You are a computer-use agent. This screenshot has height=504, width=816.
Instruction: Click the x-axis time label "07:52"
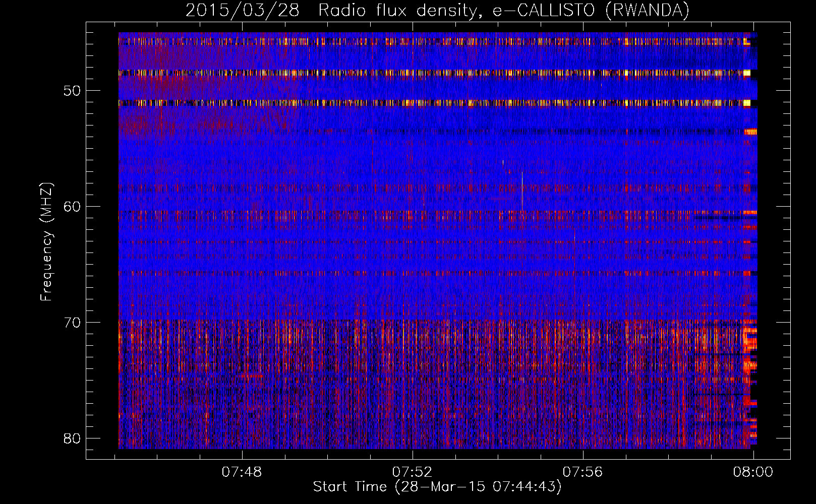pos(413,472)
